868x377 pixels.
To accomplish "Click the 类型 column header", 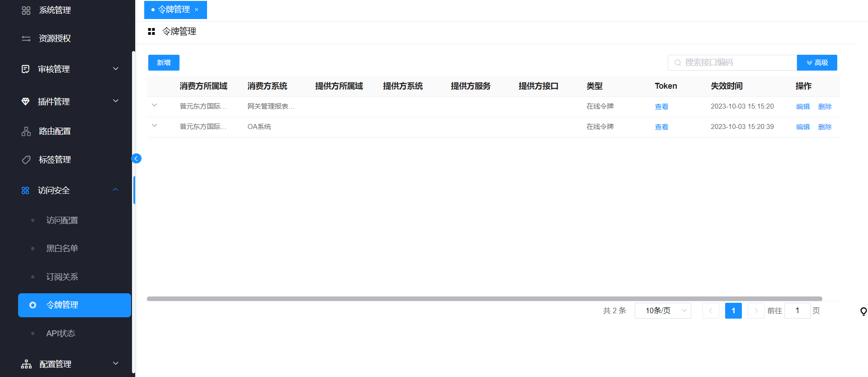I will pos(594,86).
